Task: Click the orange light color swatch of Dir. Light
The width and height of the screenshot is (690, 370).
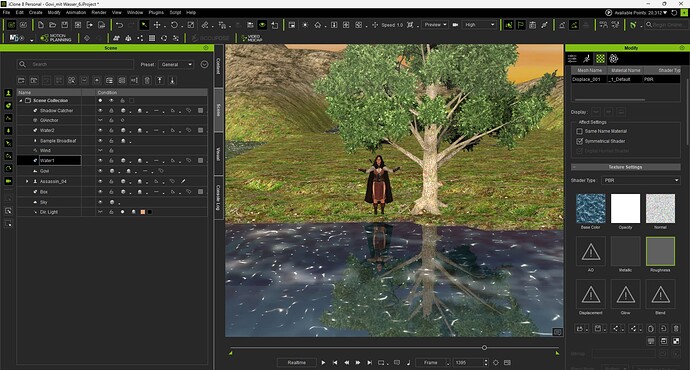Action: pyautogui.click(x=143, y=212)
